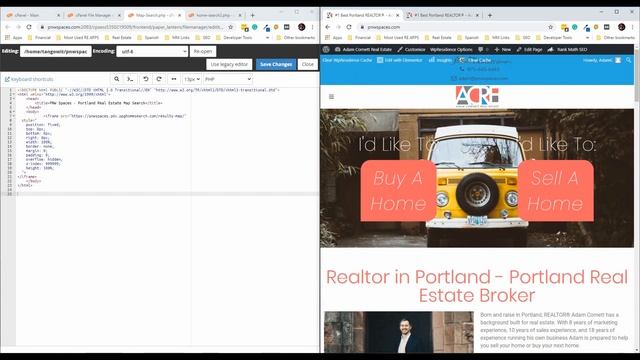The image size is (640, 360).
Task: Click the ACRE site logo
Action: pyautogui.click(x=477, y=97)
